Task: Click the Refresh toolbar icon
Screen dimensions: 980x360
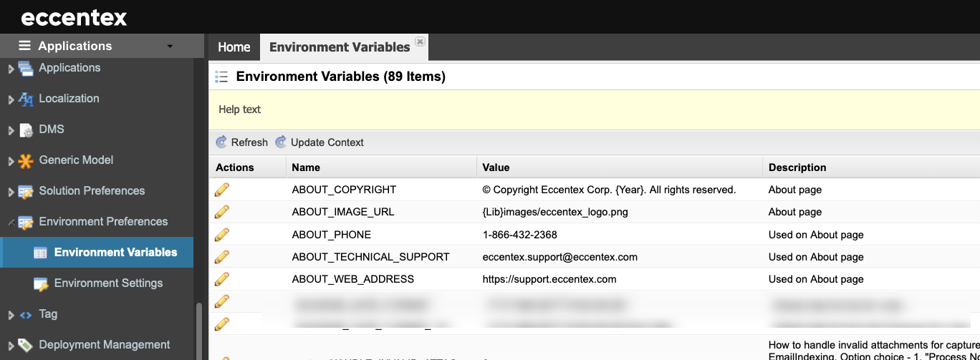Action: tap(221, 142)
